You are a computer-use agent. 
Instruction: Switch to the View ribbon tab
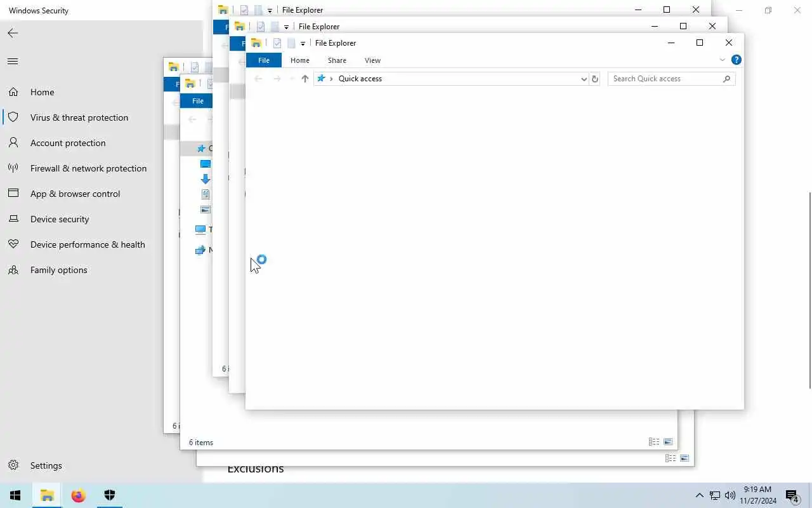click(372, 60)
